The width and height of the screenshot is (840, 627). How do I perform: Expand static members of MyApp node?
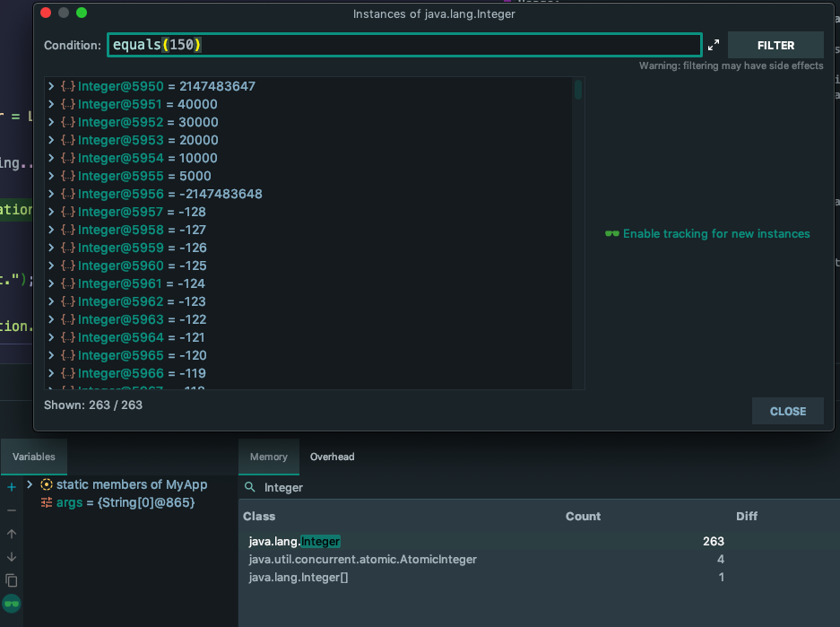point(30,484)
